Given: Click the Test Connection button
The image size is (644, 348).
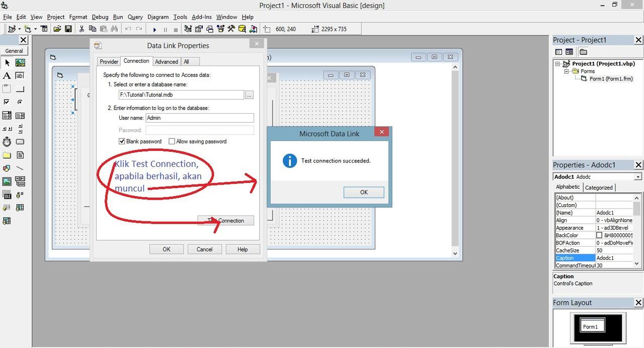Looking at the screenshot, I should [226, 220].
